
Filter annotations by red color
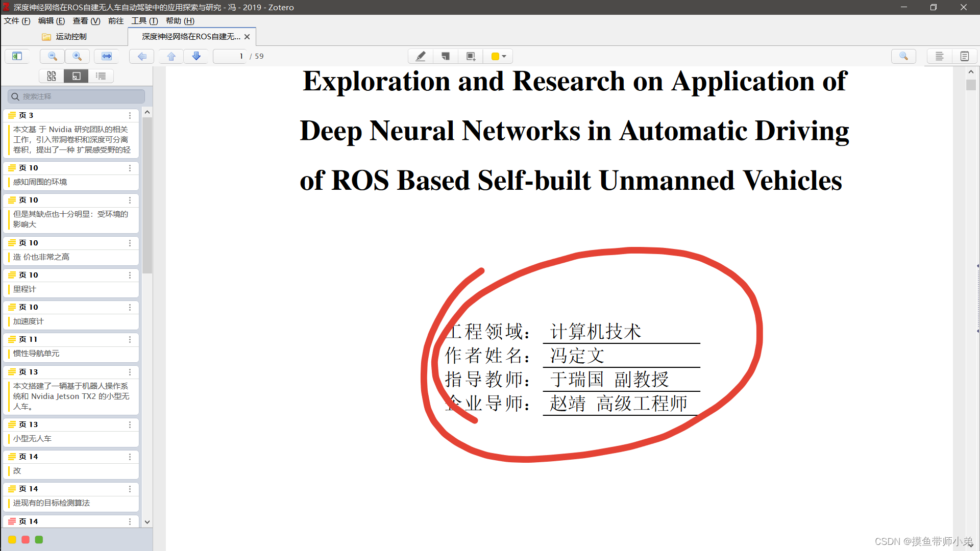(26, 540)
